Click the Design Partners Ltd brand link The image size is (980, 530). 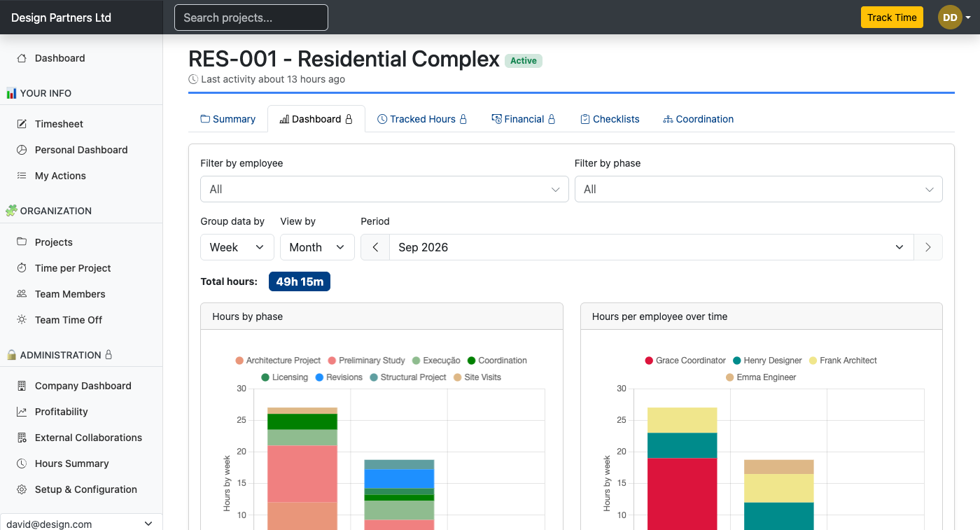click(62, 18)
